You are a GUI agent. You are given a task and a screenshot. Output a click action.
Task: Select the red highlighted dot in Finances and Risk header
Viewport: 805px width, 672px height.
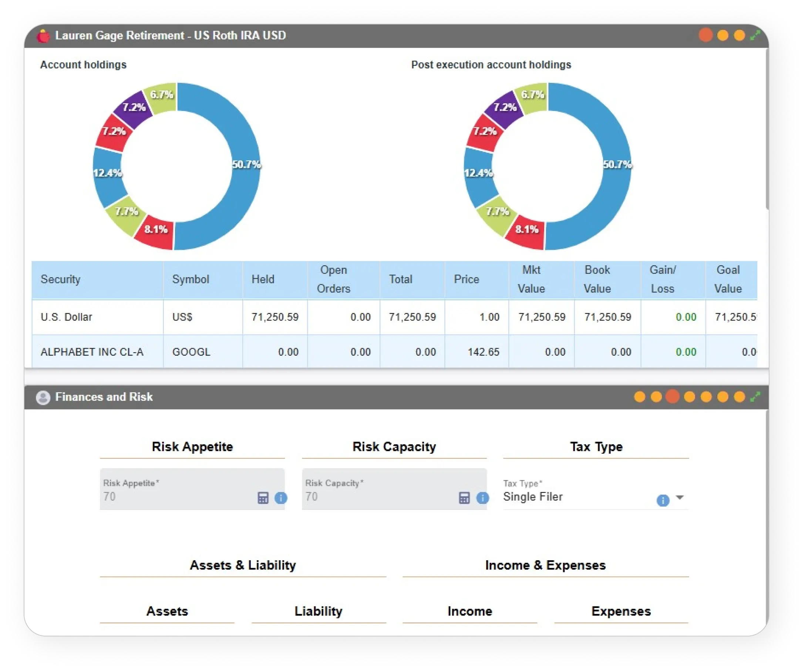pos(672,397)
